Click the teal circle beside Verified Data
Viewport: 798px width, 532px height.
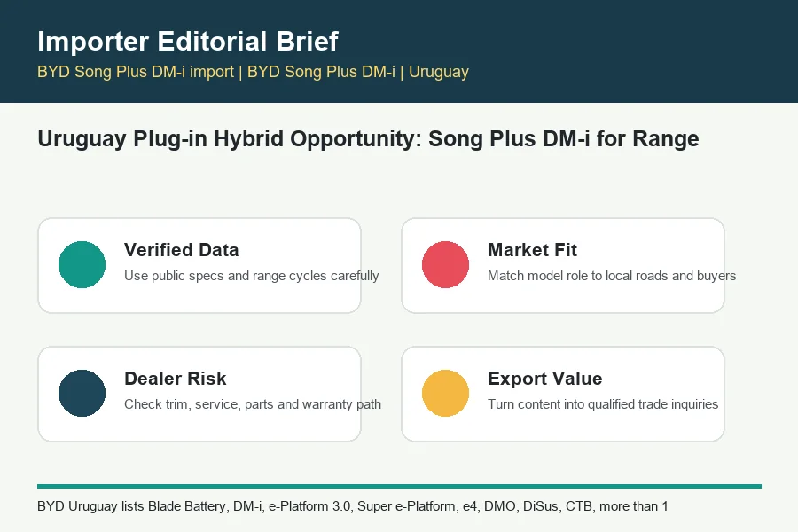(x=82, y=265)
